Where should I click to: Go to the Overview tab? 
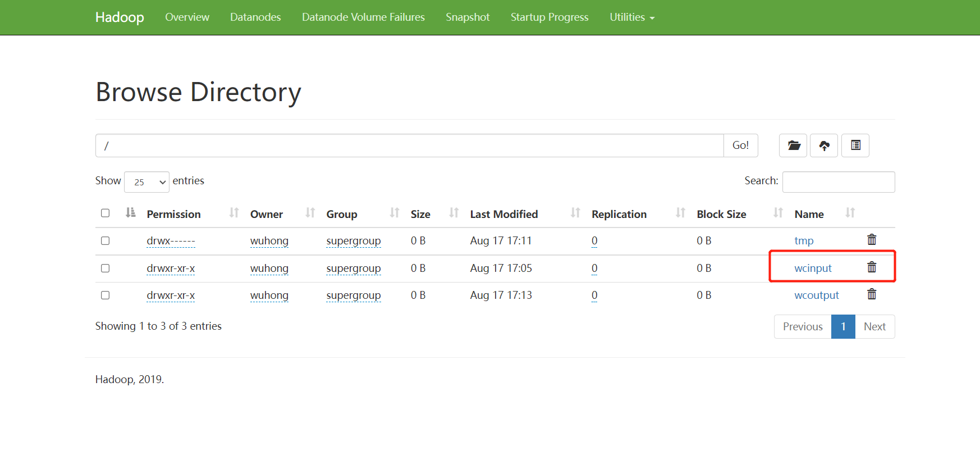(187, 17)
